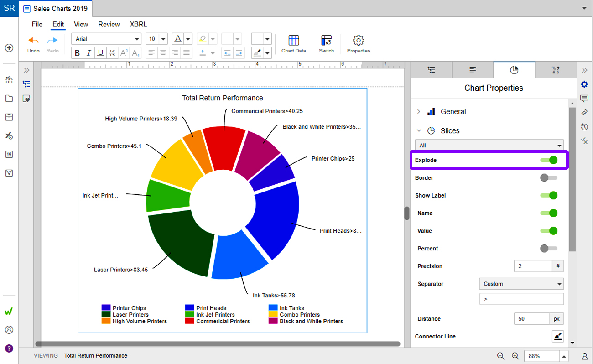Image resolution: width=593 pixels, height=364 pixels.
Task: Open slices All dropdown
Action: coord(489,146)
